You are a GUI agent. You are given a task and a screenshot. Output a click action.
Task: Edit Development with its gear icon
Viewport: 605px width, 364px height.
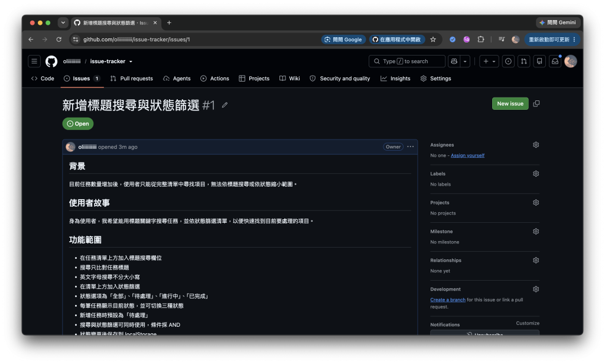click(536, 289)
